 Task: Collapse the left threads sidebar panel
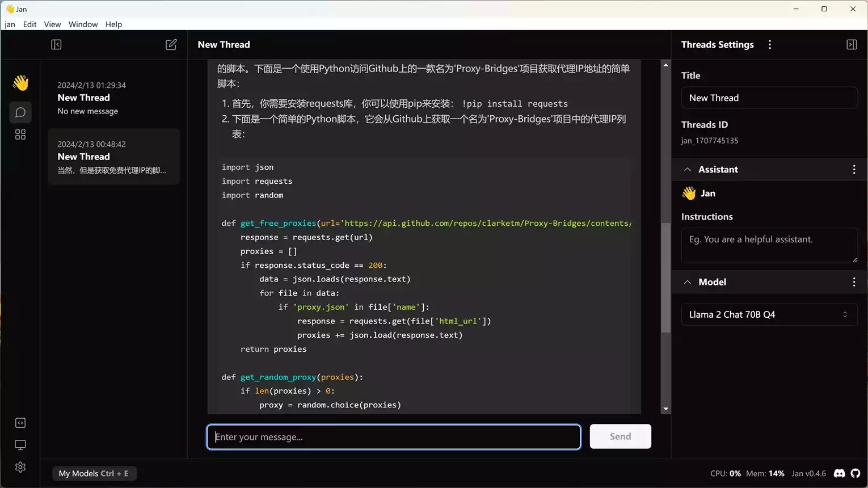pyautogui.click(x=56, y=45)
